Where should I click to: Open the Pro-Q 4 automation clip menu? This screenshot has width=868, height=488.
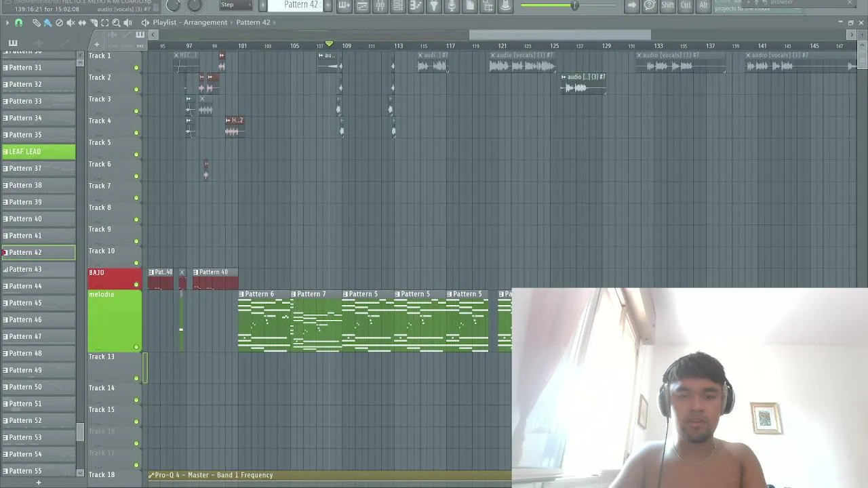151,475
